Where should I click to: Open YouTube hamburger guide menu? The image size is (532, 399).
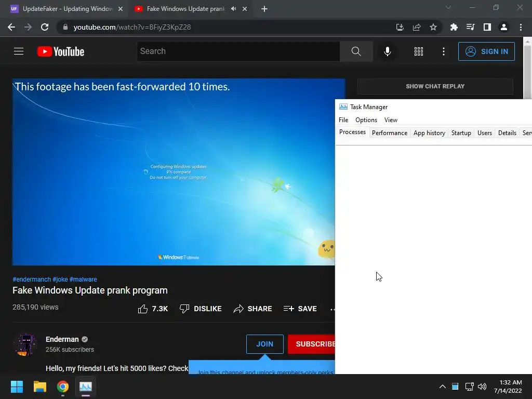click(19, 51)
